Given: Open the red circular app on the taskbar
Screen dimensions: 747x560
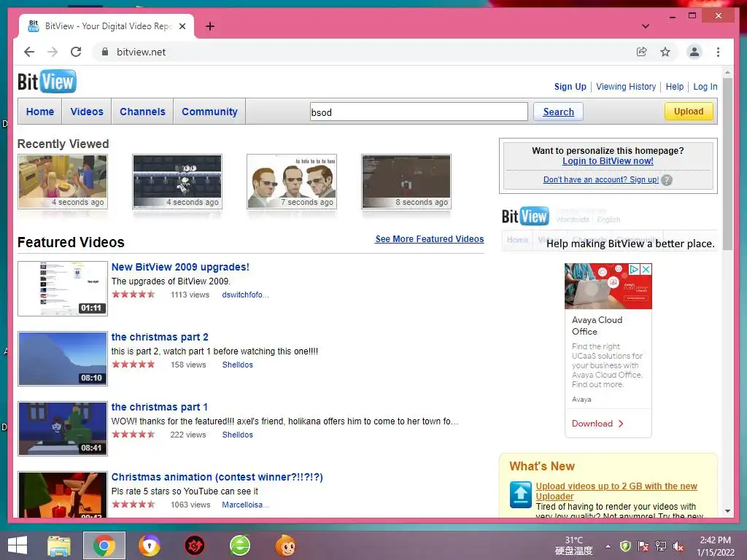Looking at the screenshot, I should [x=194, y=545].
